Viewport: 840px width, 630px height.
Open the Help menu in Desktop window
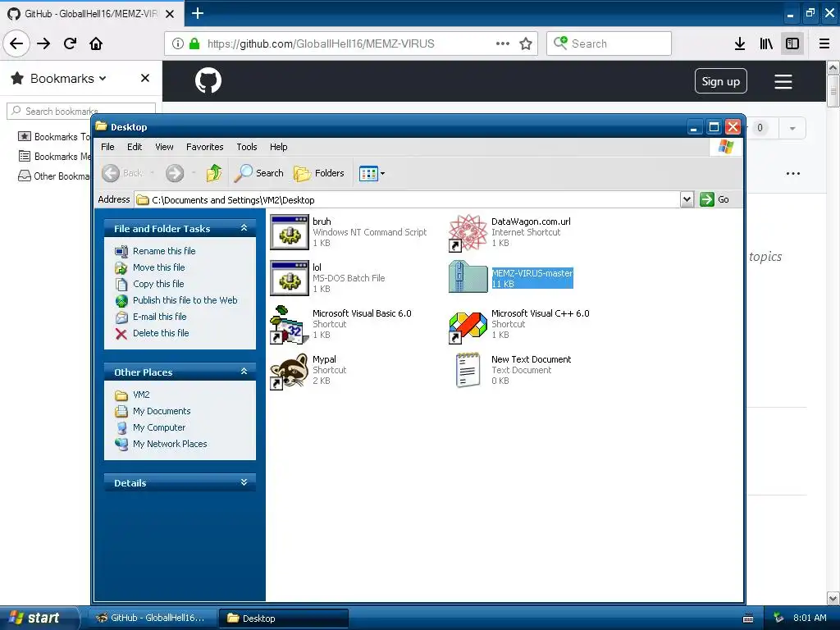coord(279,147)
